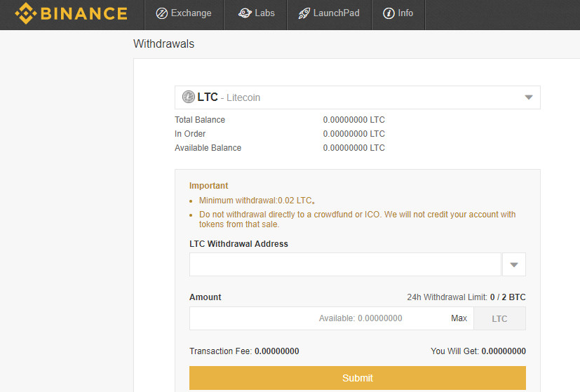Select the In Order 0.00000000 LTC value
Viewport: 580px width, 392px height.
pos(354,134)
